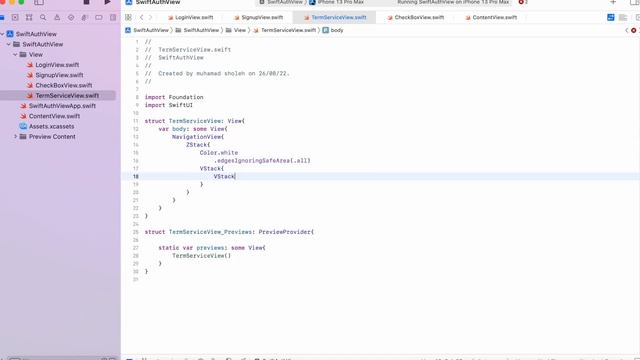
Task: Click 'static var previews' code line
Action: click(x=212, y=248)
